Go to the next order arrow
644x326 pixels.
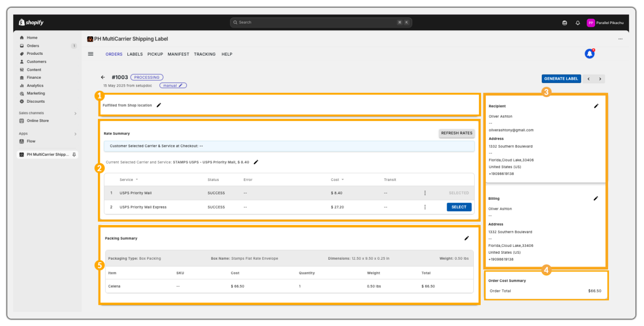click(x=600, y=79)
